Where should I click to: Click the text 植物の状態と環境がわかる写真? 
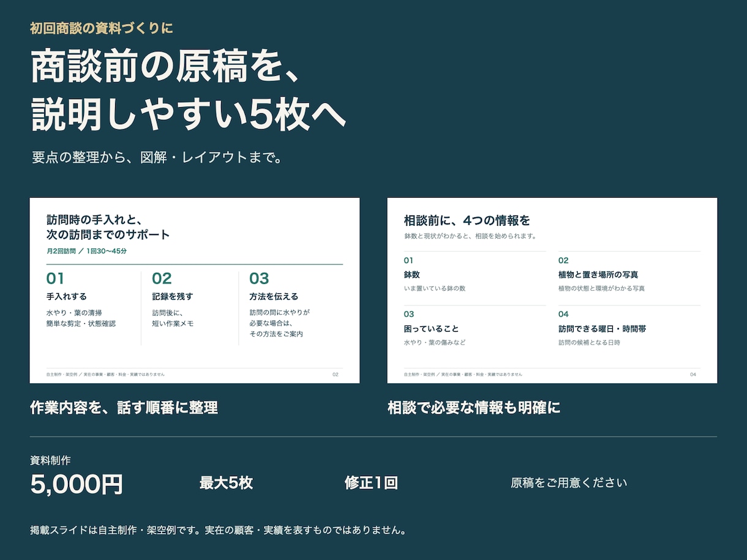[x=601, y=288]
